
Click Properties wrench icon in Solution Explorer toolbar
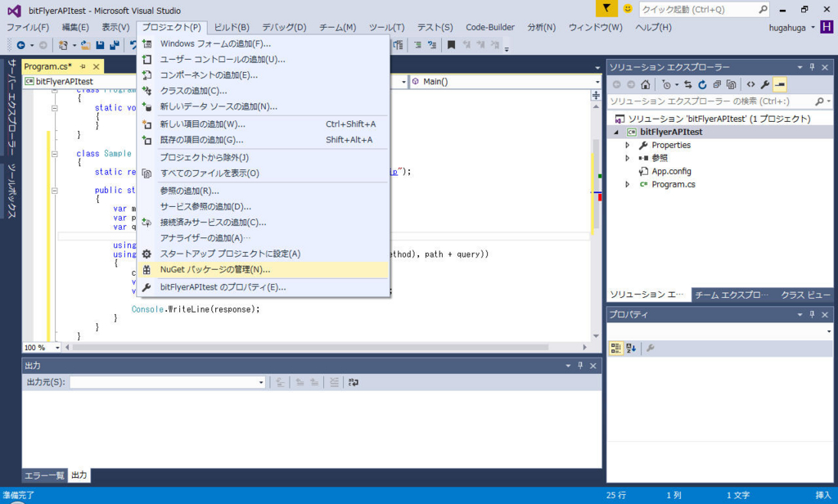(x=765, y=84)
